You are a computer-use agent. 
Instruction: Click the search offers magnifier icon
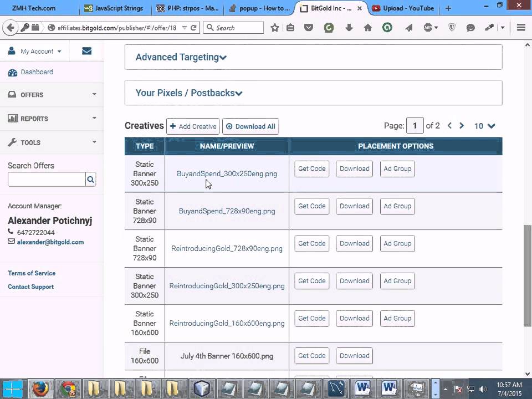[x=90, y=179]
